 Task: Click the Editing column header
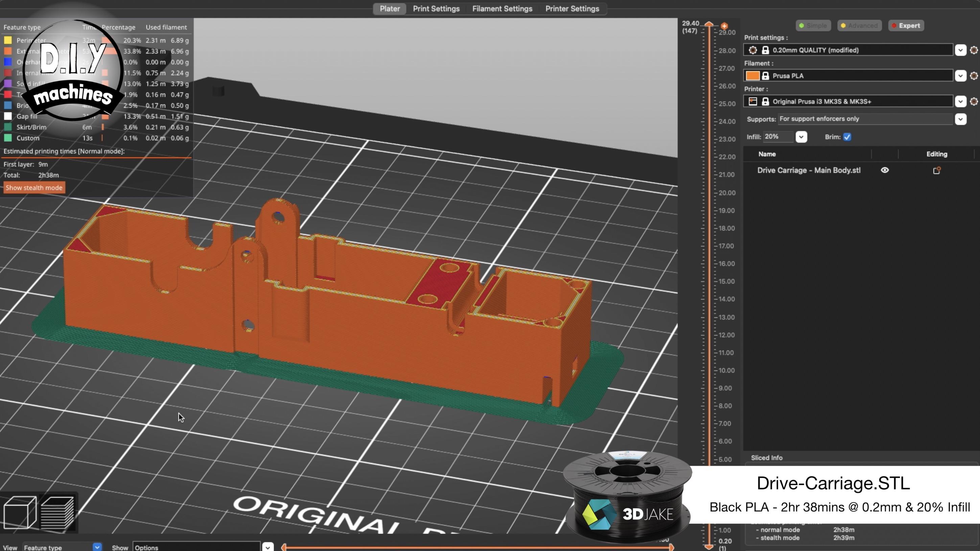click(936, 154)
